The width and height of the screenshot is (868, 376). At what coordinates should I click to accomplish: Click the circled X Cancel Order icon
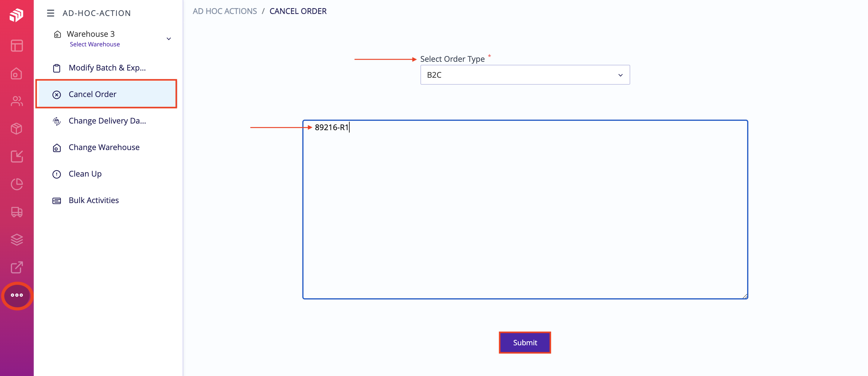pos(57,95)
